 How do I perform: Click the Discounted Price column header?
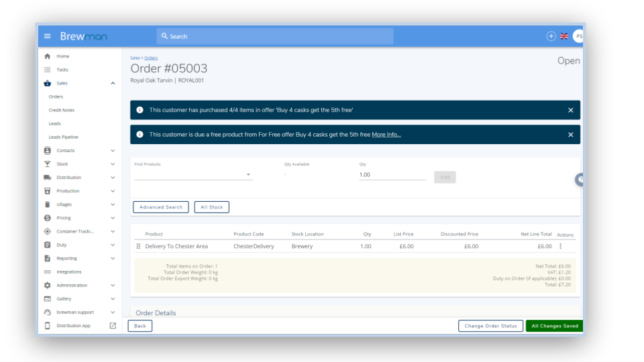459,234
